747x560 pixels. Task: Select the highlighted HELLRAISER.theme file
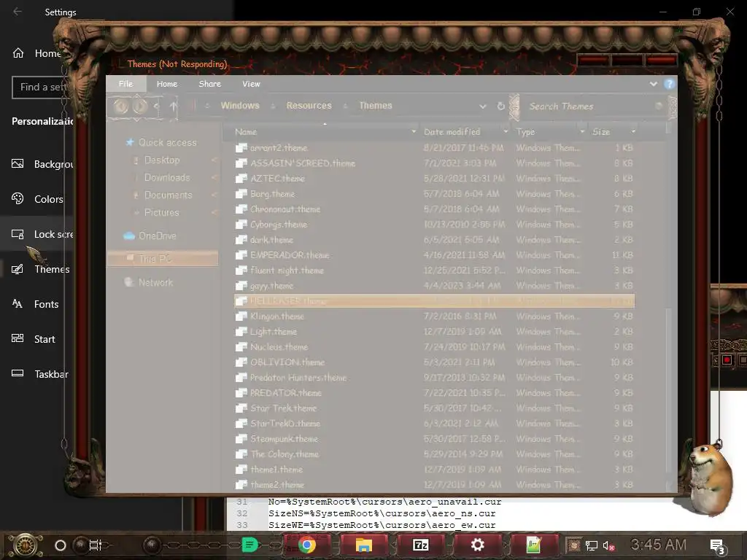(434, 301)
